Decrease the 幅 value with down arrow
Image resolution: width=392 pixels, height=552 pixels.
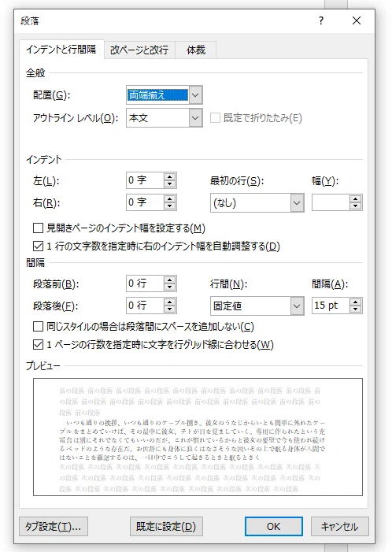(356, 206)
